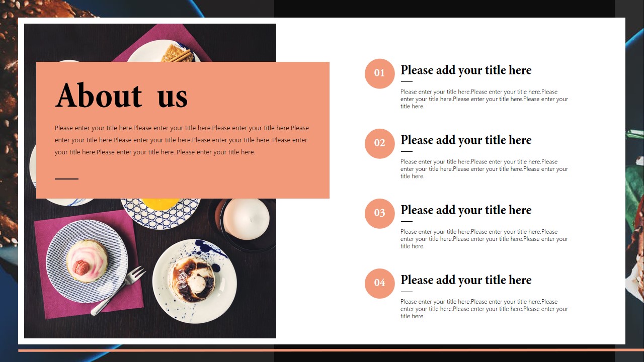This screenshot has height=362, width=644.
Task: Select the paragraph under About us
Action: tap(182, 140)
